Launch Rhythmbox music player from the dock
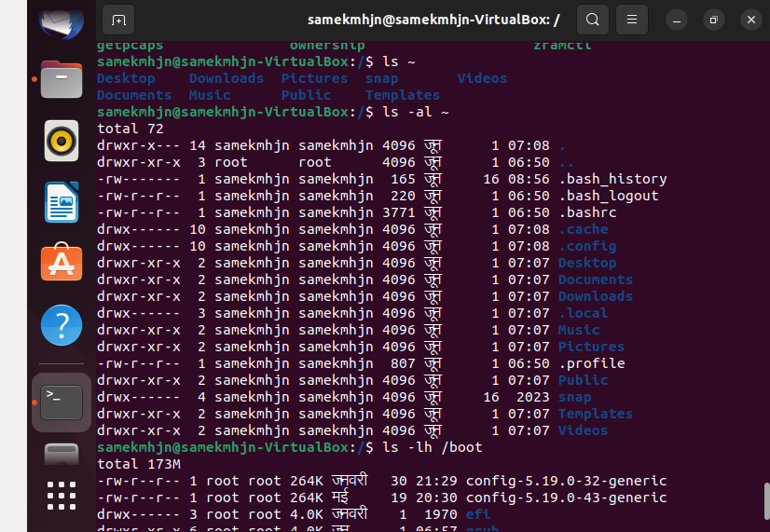The height and width of the screenshot is (532, 770). 62,142
